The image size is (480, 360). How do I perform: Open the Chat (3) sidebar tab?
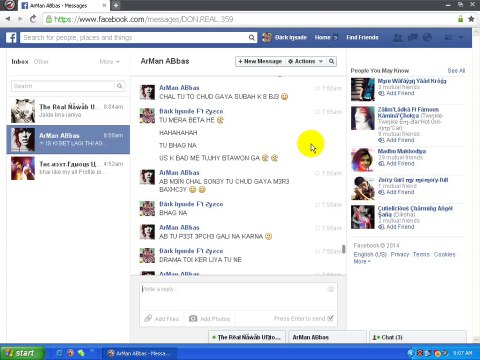[418, 337]
